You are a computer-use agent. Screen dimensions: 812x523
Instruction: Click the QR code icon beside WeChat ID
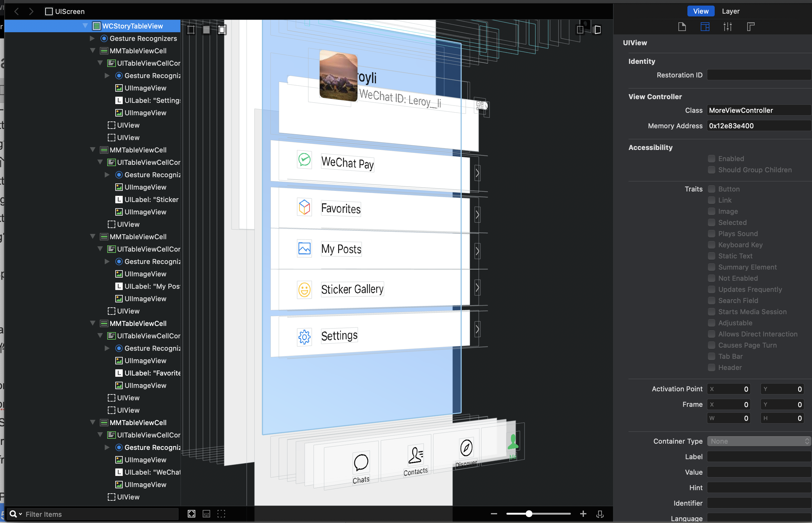480,106
